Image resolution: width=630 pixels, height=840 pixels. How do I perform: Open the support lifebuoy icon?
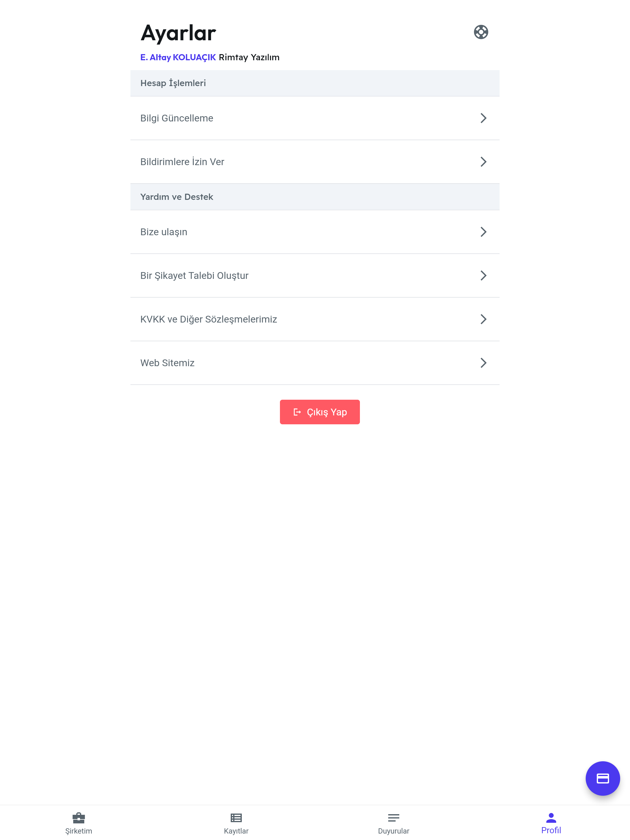pos(481,32)
